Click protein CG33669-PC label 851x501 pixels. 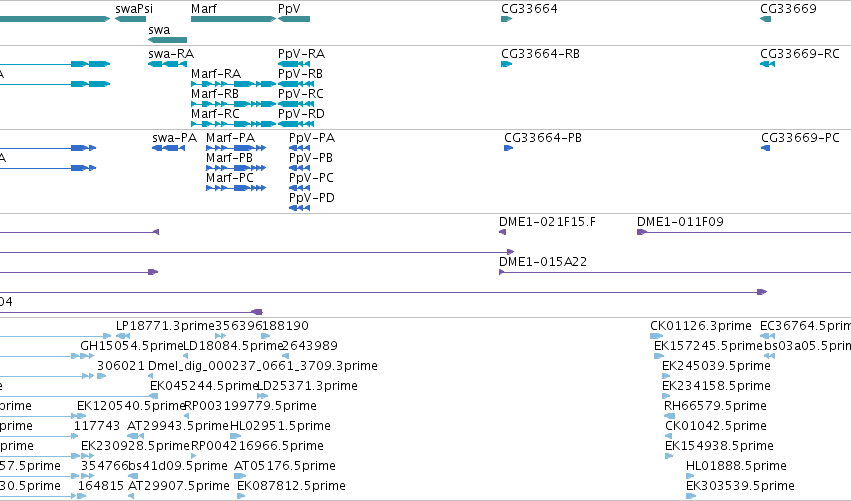pyautogui.click(x=800, y=138)
